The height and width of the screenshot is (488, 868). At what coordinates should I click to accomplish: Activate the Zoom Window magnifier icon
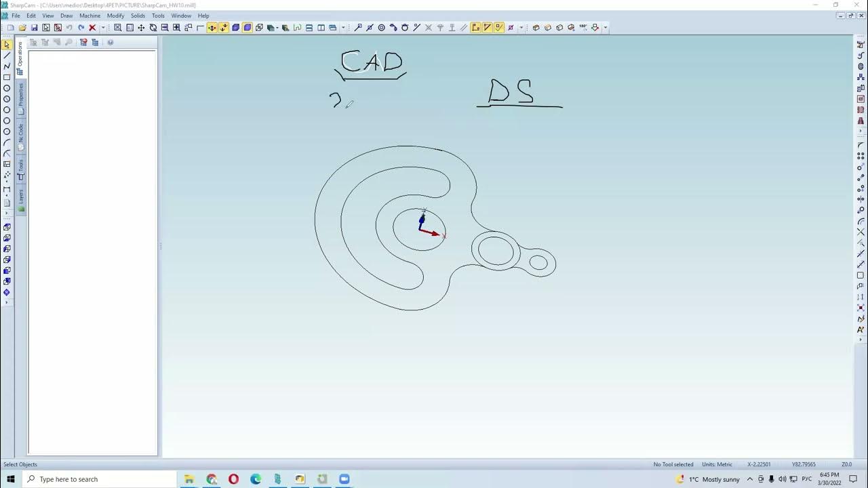pos(117,28)
